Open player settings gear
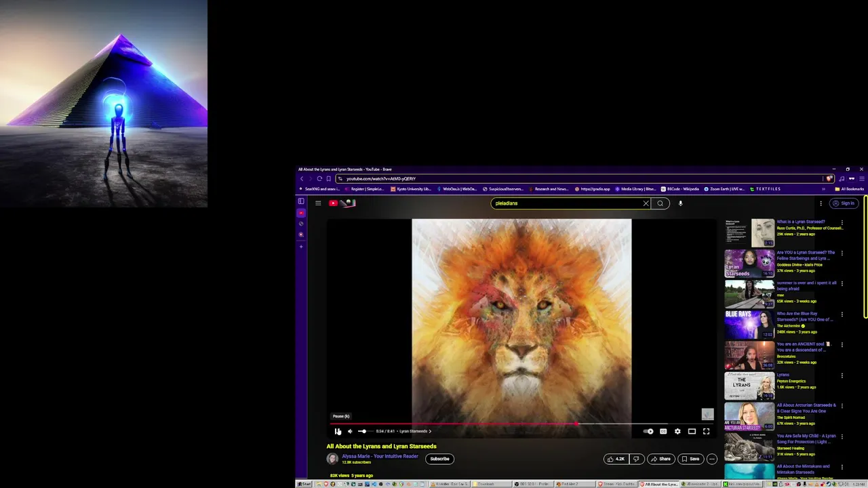868x488 pixels. [677, 431]
